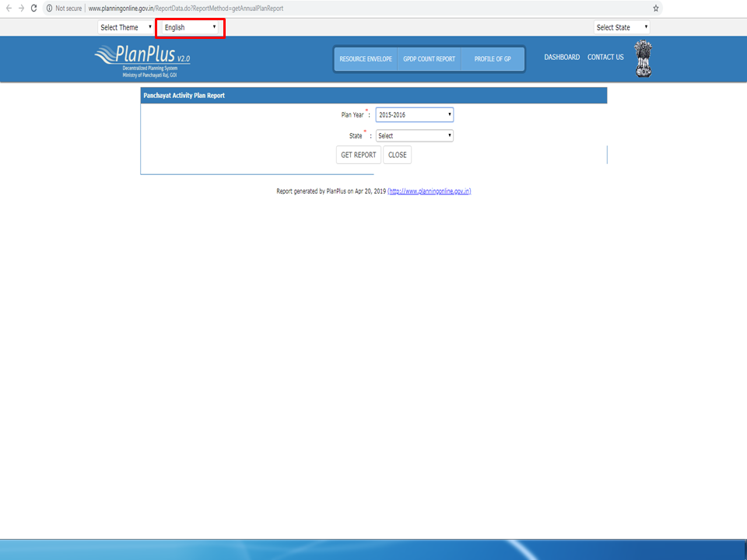Select the RESOURCE ENVELOPE tab

tap(365, 58)
